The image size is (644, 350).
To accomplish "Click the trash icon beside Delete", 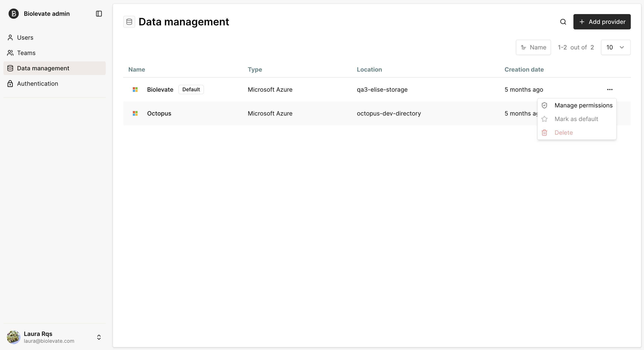I will pyautogui.click(x=544, y=133).
